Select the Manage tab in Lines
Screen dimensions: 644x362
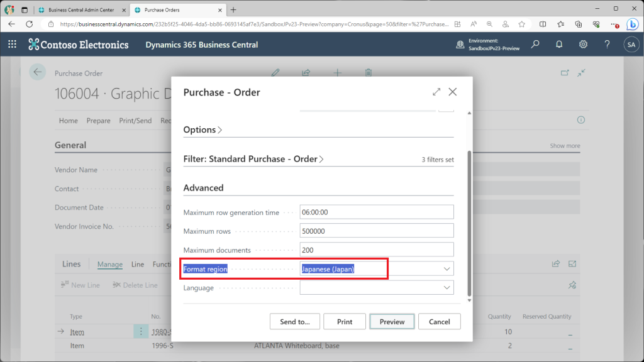[109, 265]
